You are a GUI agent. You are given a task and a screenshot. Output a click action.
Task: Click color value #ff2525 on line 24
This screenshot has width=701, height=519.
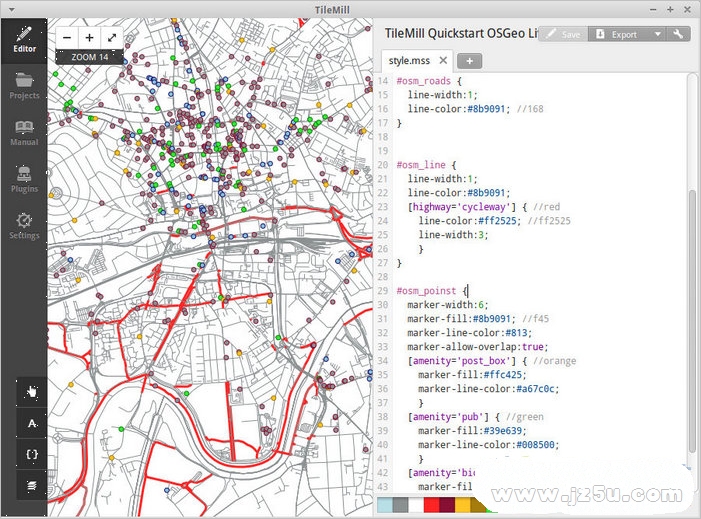point(497,221)
